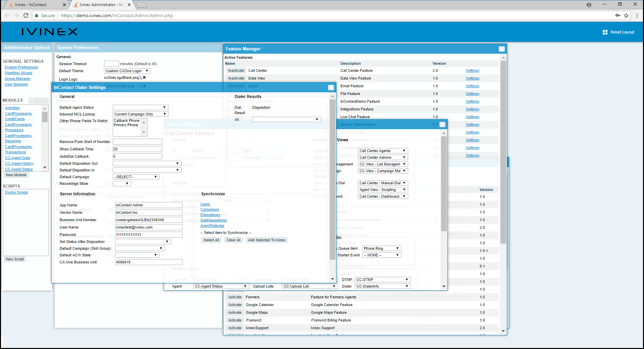
Task: Close the Ivinex Administrator browser tab
Action: coord(129,5)
